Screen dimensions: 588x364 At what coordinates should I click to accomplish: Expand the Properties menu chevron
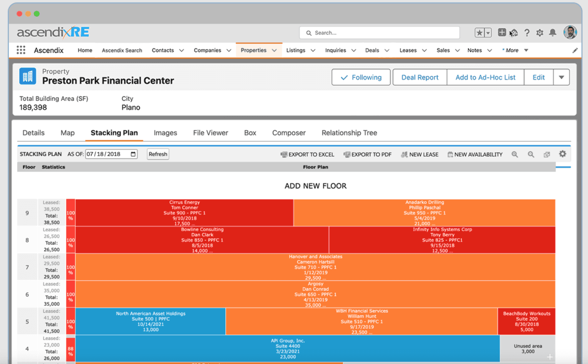(x=274, y=50)
